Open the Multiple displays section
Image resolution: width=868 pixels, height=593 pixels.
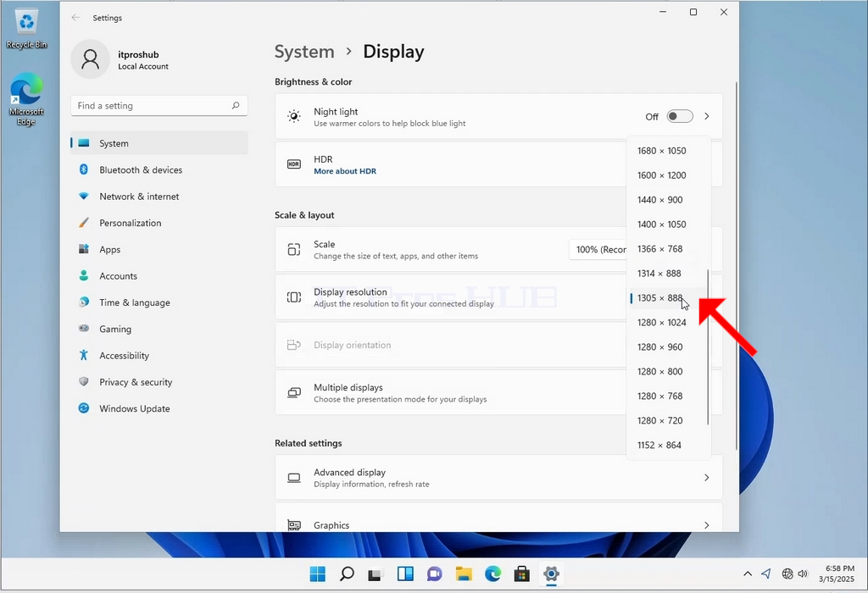(451, 393)
